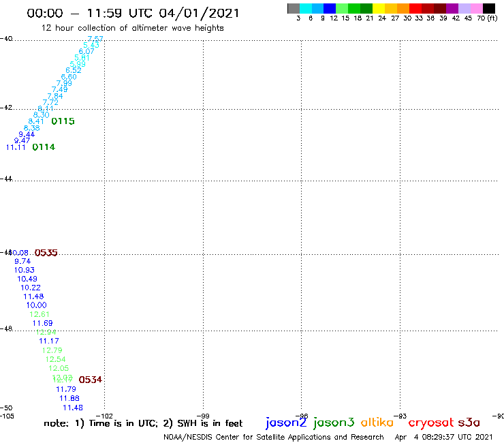Click the note 'Time is in UTC; SWH is in feet'
504x443 pixels.
point(143,423)
